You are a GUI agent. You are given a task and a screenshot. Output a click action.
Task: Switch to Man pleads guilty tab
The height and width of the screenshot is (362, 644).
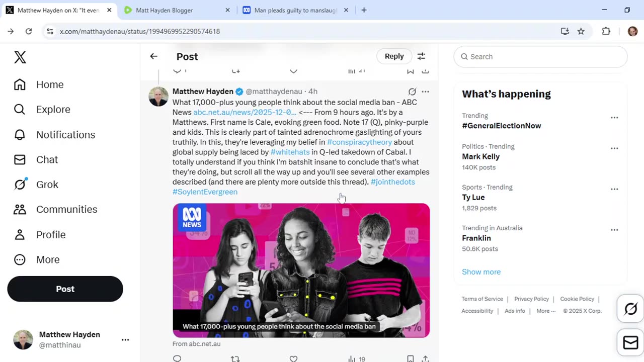point(295,10)
